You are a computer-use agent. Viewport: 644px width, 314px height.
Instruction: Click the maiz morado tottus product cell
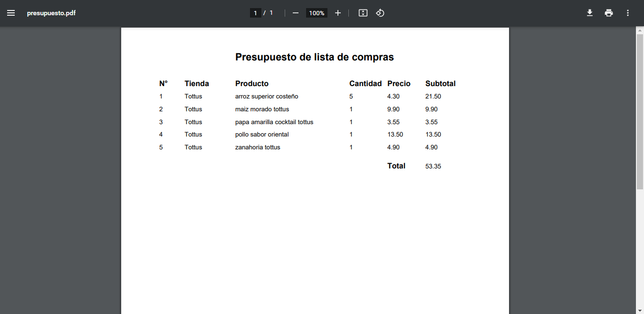[x=262, y=109]
